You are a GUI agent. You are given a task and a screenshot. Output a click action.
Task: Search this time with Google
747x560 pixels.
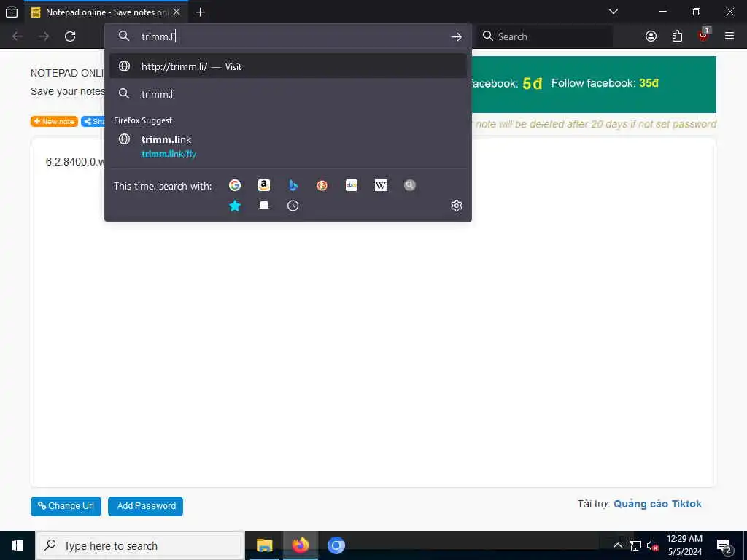tap(234, 185)
